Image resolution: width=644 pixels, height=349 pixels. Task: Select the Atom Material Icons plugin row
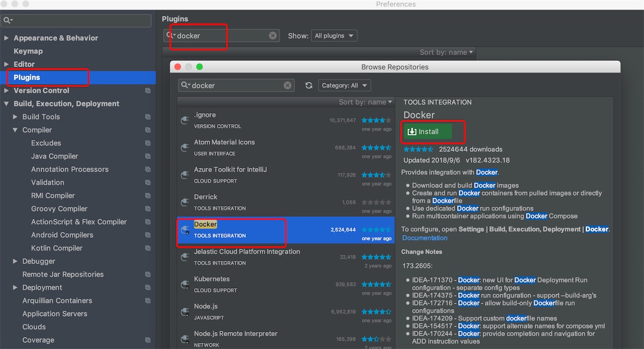[x=286, y=148]
